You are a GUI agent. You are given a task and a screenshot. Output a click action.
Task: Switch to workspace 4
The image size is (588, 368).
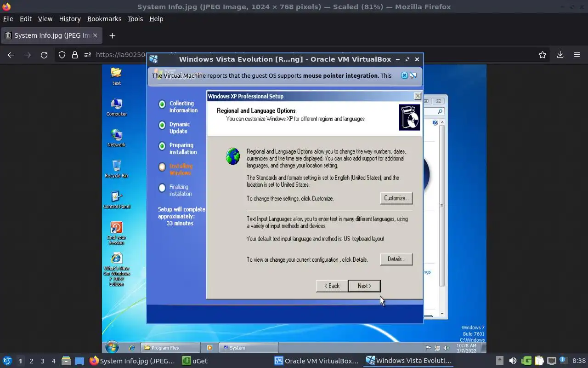(x=53, y=361)
